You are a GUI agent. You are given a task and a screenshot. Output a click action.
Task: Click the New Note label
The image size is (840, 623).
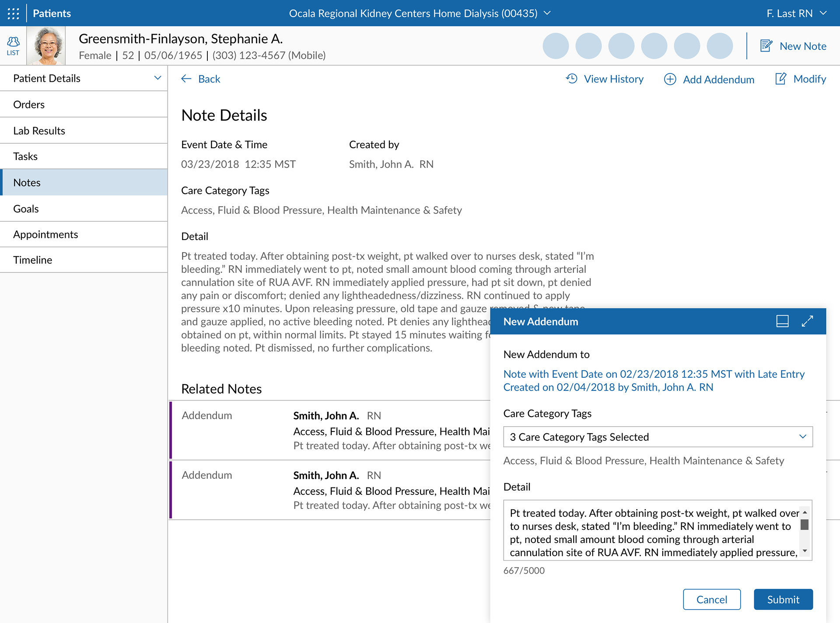[803, 46]
